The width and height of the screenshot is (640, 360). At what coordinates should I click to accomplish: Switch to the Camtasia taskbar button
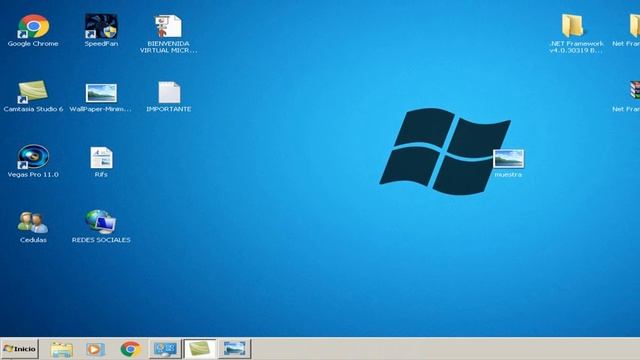tap(200, 349)
